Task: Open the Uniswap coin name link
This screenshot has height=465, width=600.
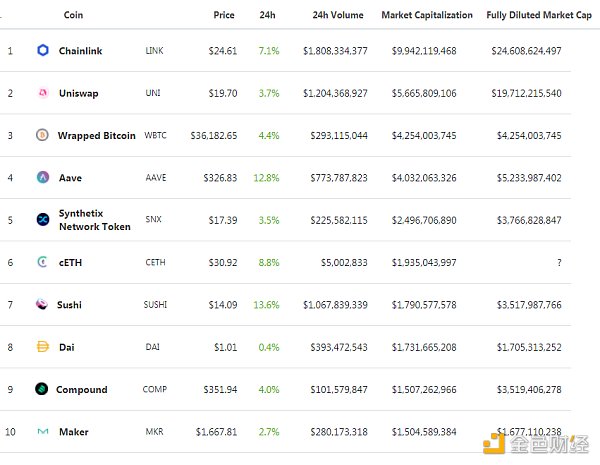Action: point(78,93)
